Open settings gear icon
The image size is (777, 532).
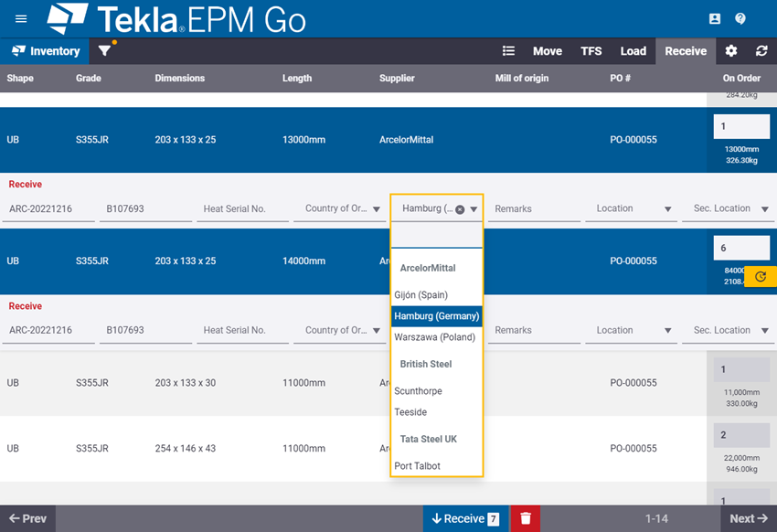click(731, 51)
